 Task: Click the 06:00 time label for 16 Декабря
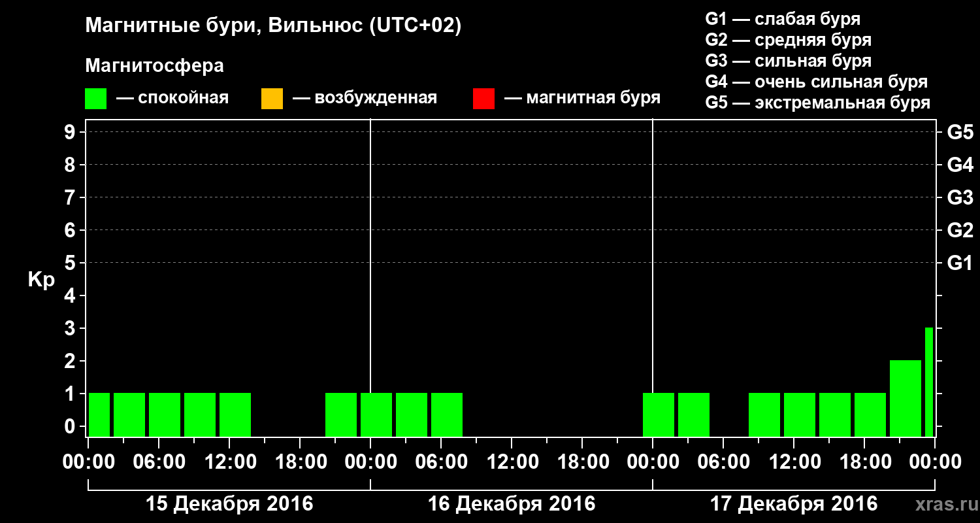click(x=441, y=462)
